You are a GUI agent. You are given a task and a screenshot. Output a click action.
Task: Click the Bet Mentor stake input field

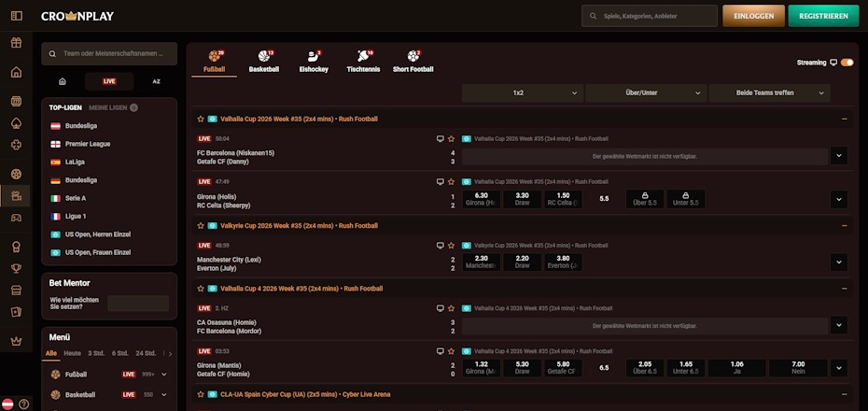(x=138, y=303)
